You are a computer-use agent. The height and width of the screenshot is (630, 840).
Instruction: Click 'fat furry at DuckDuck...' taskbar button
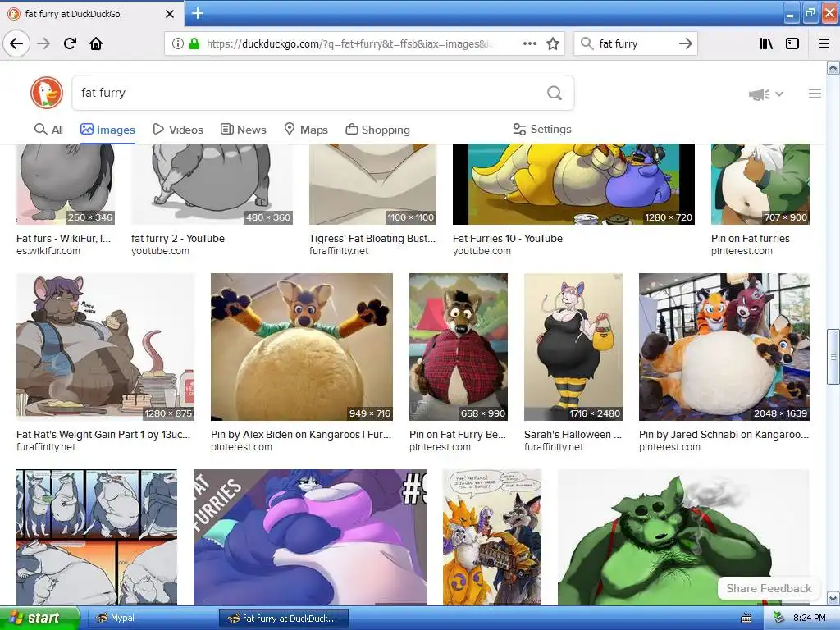tap(284, 619)
